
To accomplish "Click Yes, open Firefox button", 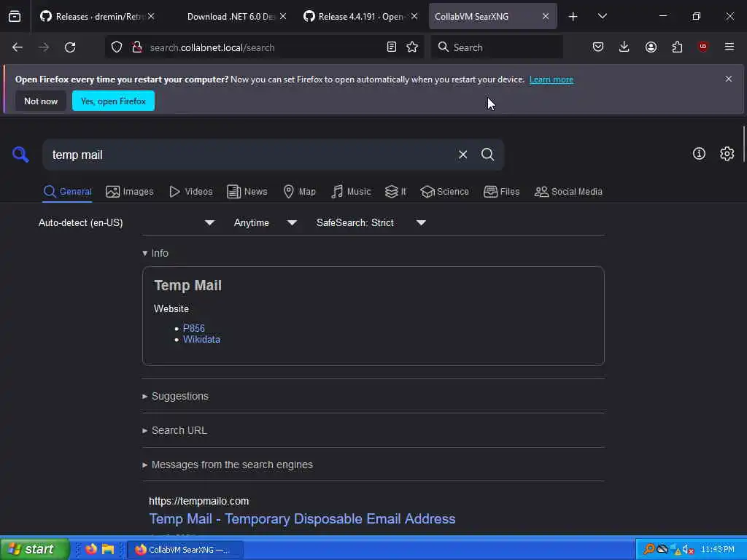I will [113, 101].
